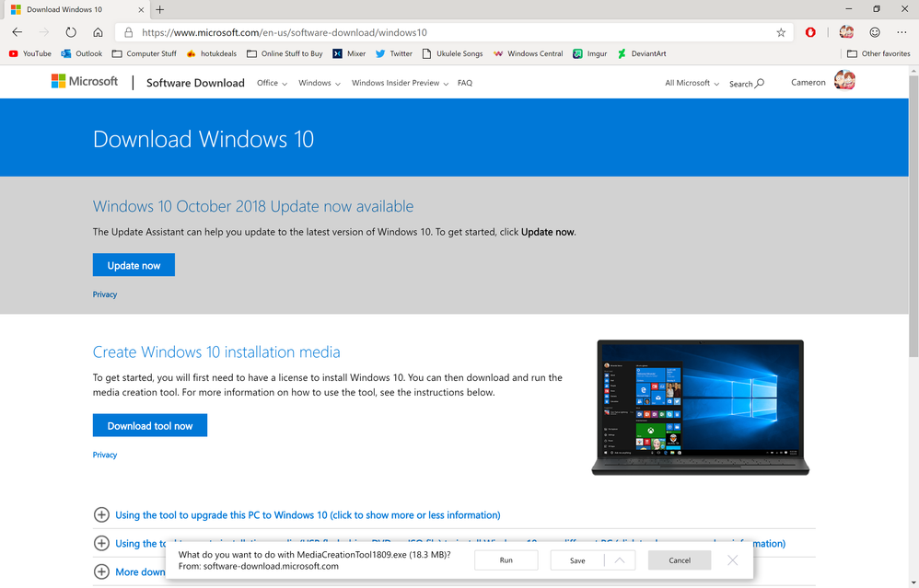Click the Update now button

pyautogui.click(x=134, y=265)
